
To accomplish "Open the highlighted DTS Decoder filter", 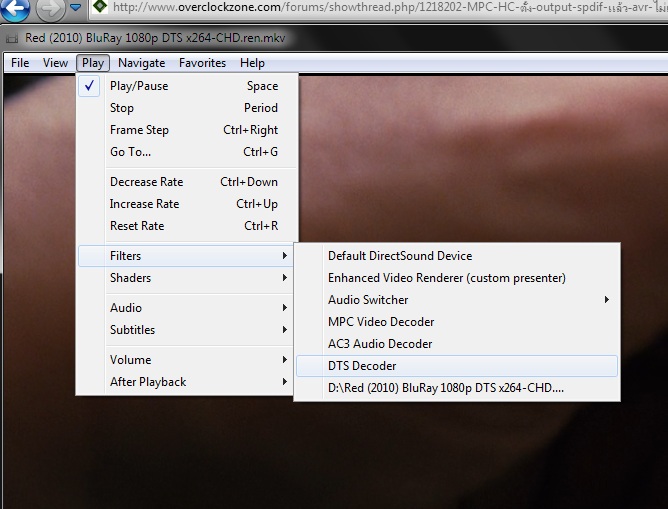I will click(457, 366).
